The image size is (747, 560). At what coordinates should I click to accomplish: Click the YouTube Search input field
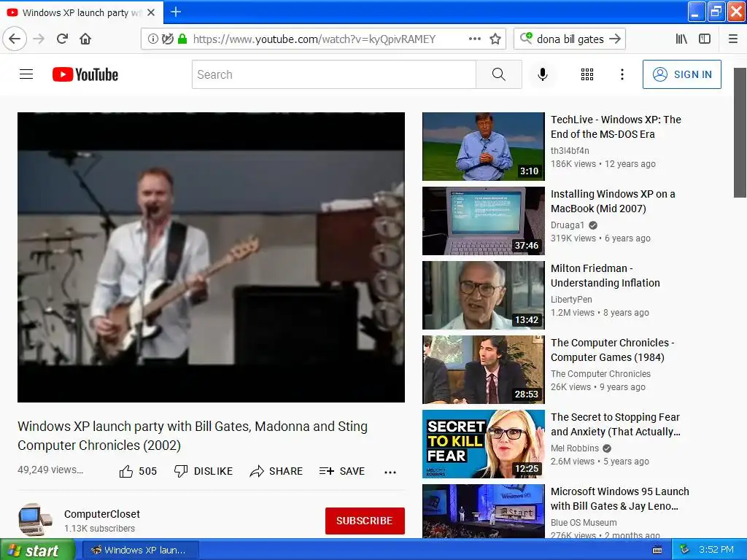point(334,74)
